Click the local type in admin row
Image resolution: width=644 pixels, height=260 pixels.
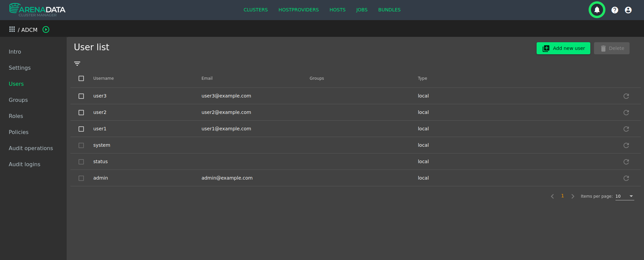(423, 178)
